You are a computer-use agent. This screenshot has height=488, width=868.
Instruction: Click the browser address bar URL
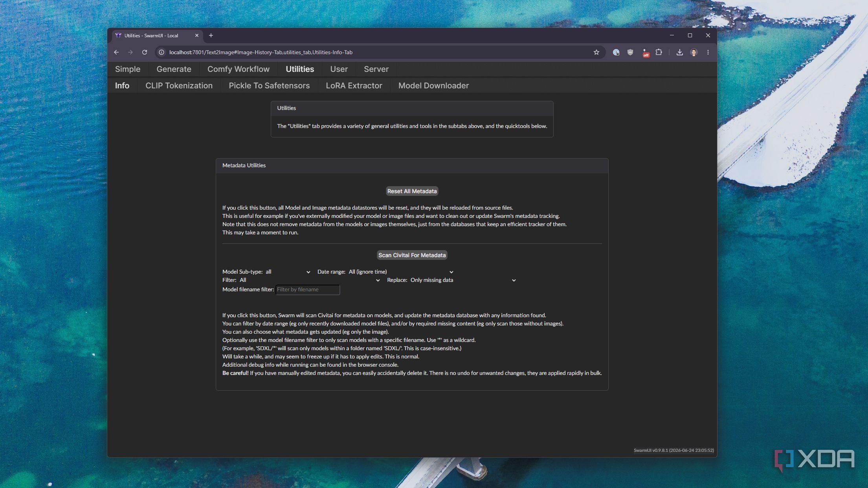coord(261,52)
